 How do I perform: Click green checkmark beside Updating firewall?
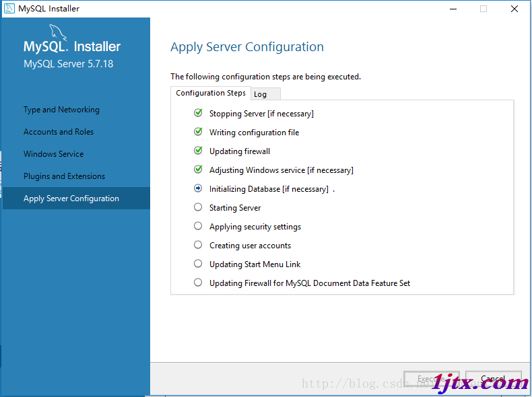[x=198, y=151]
